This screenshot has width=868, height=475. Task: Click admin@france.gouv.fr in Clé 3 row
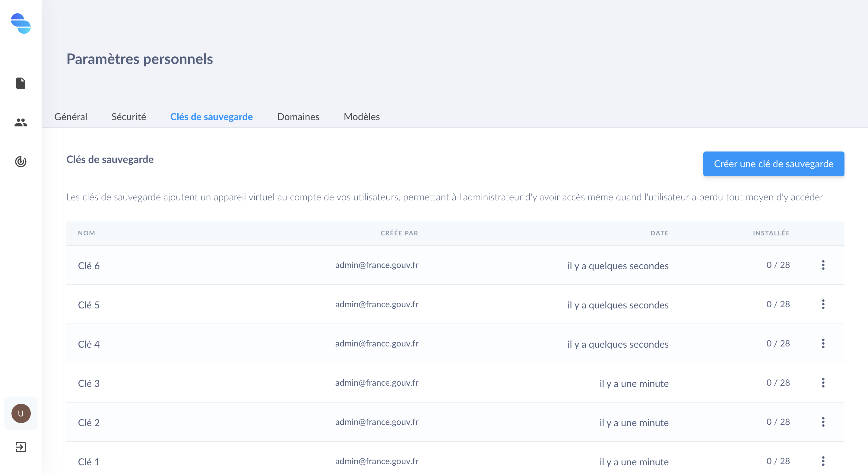click(377, 383)
